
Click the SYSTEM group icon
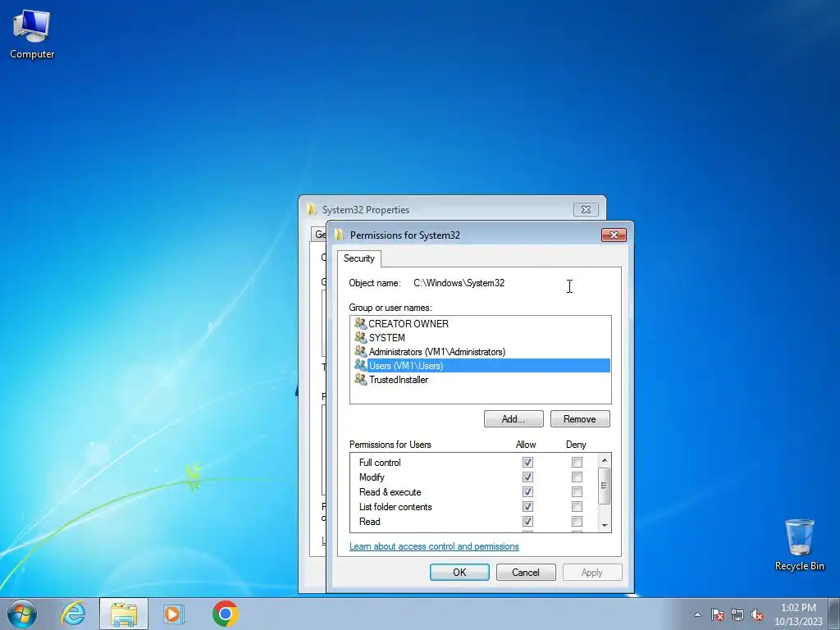point(361,337)
